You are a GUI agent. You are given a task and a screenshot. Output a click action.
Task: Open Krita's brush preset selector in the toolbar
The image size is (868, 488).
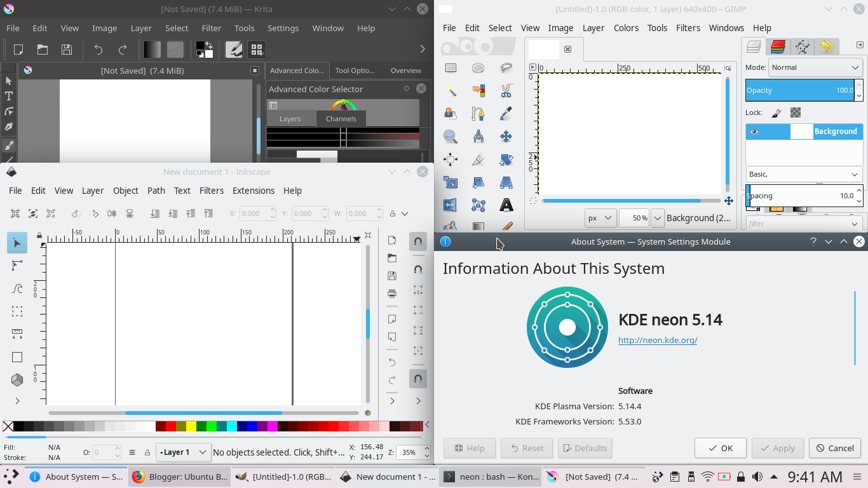point(234,49)
